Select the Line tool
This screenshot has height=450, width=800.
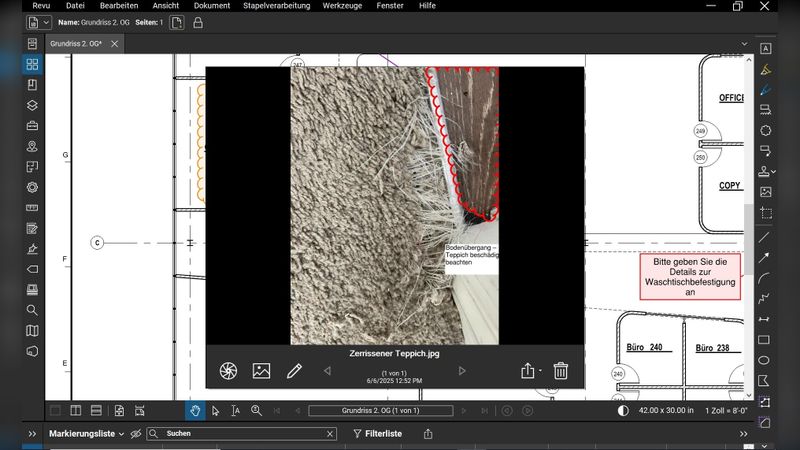pyautogui.click(x=764, y=237)
